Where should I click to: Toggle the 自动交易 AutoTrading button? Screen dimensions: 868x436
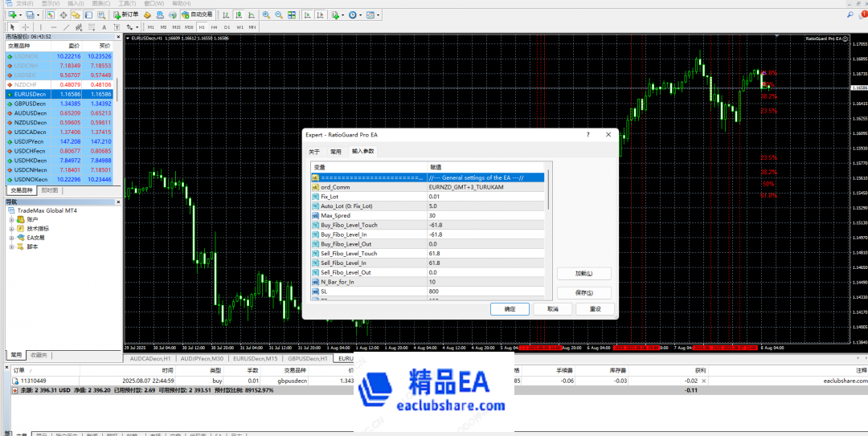(197, 15)
